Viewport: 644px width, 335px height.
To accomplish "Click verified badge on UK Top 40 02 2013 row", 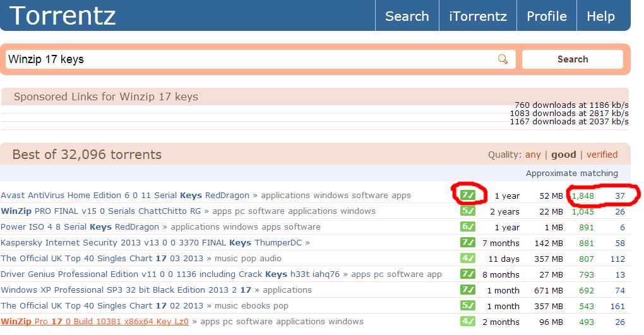I will tap(468, 305).
